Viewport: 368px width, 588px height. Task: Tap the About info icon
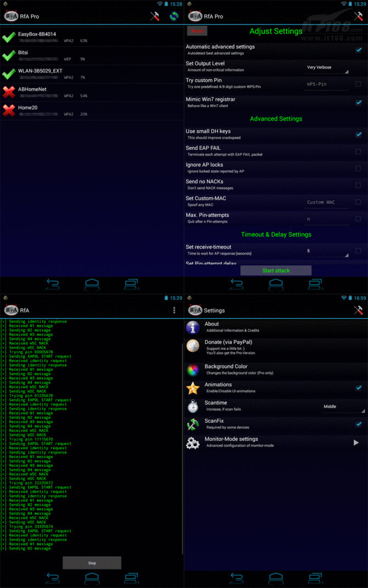tap(193, 327)
